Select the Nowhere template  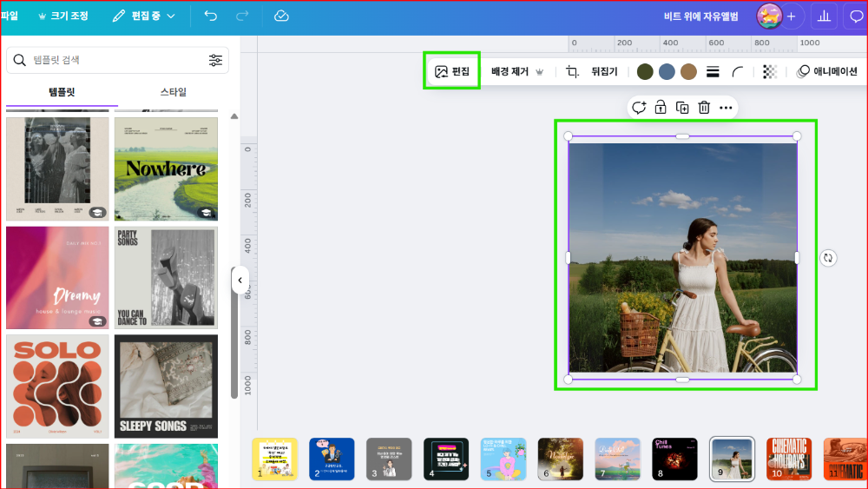(x=166, y=169)
